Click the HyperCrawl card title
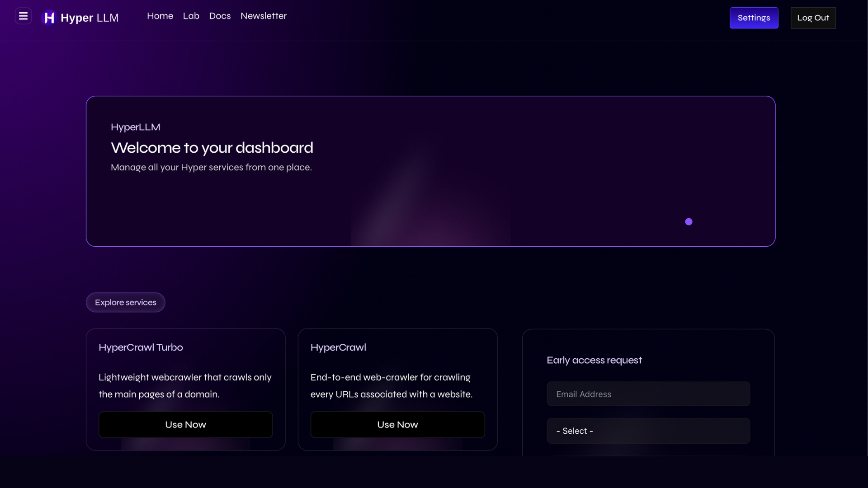This screenshot has width=868, height=488. [338, 347]
